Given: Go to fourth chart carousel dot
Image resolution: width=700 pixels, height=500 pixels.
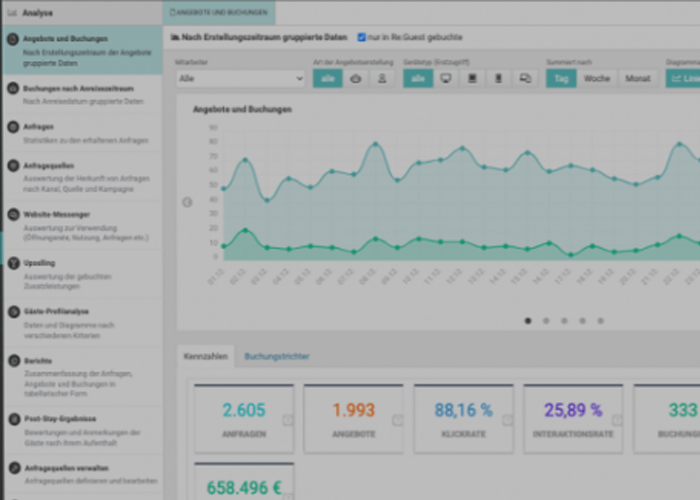Looking at the screenshot, I should point(582,321).
